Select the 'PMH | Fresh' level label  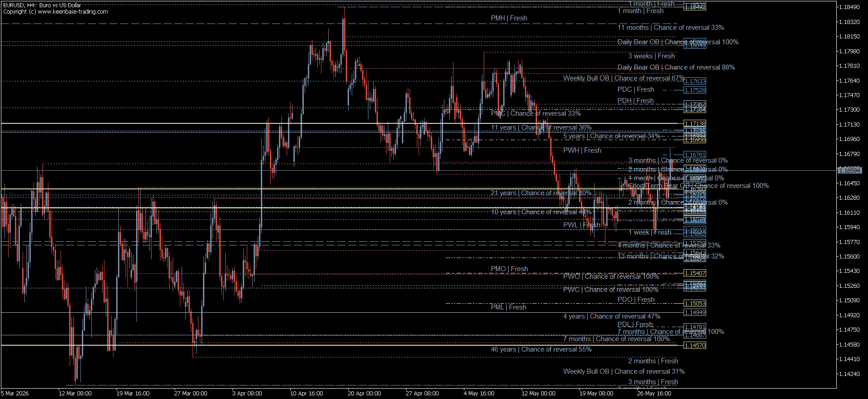[509, 18]
